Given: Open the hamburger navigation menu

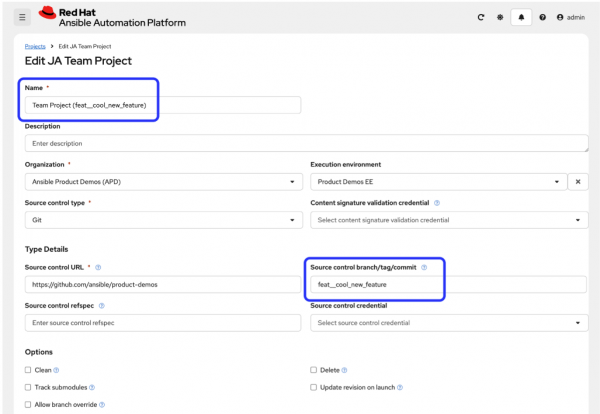Looking at the screenshot, I should tap(22, 17).
